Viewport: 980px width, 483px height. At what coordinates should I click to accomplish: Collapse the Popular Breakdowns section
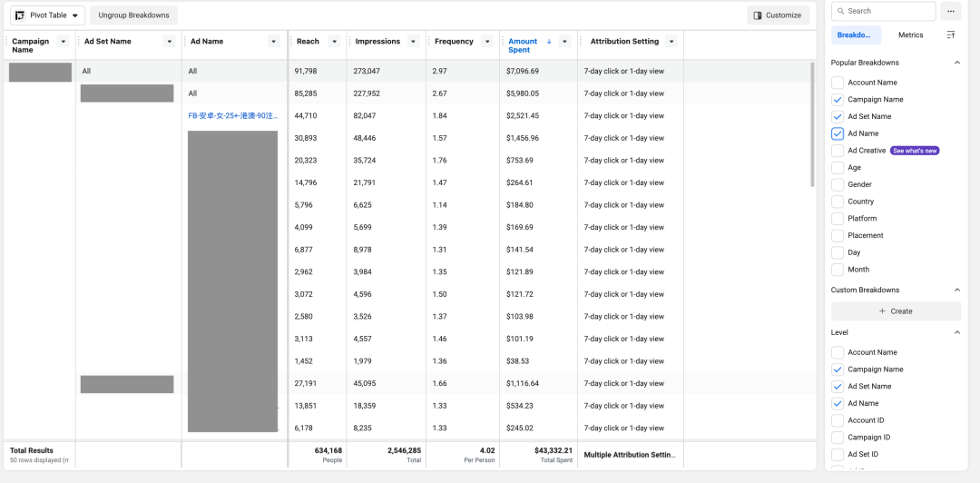pos(957,63)
